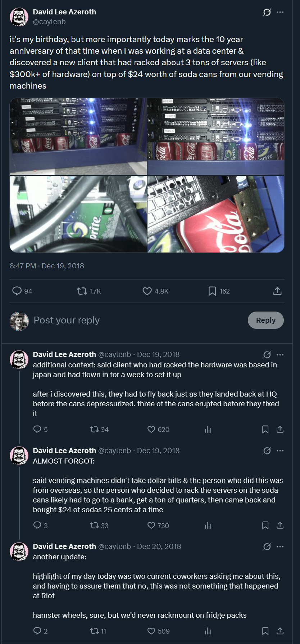Viewport: 300px width, 644px height.
Task: Bookmark the main tweet with 162 bookmarks
Action: point(212,291)
